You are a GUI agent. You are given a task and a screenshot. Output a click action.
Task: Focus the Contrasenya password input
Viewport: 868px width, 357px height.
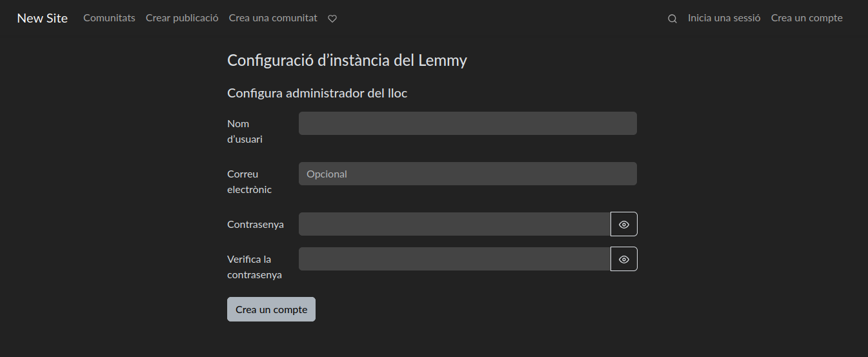pyautogui.click(x=454, y=224)
